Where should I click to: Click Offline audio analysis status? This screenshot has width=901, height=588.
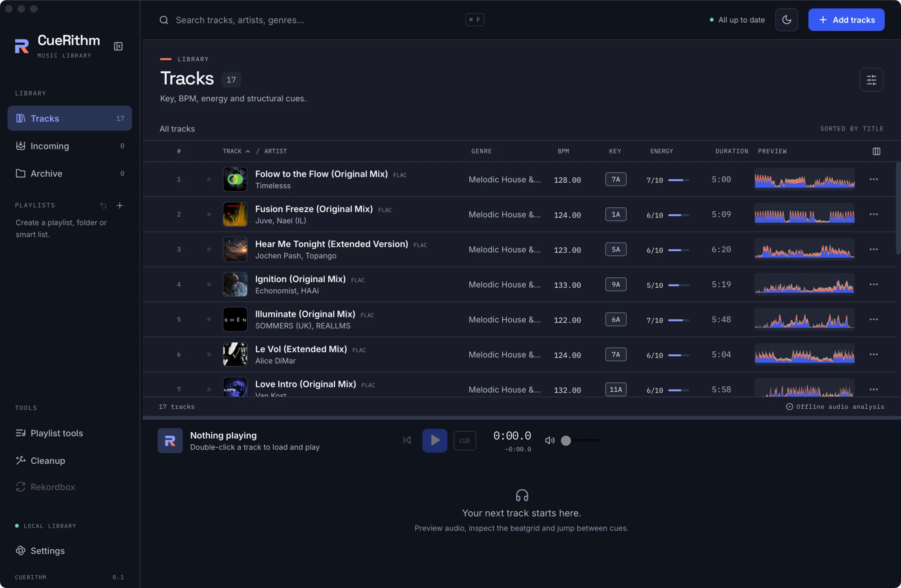835,407
